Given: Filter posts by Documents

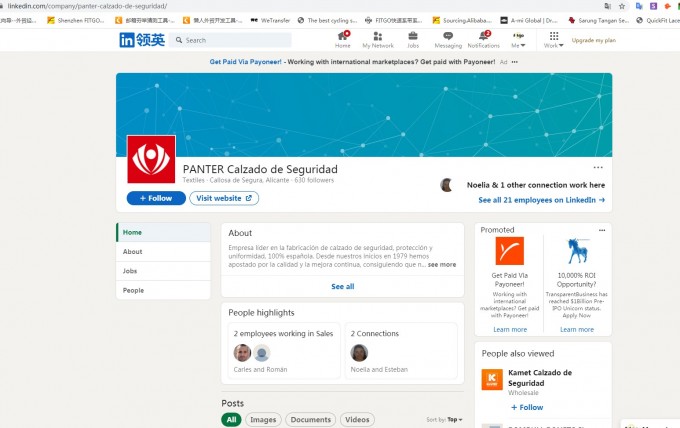Looking at the screenshot, I should click(x=311, y=419).
